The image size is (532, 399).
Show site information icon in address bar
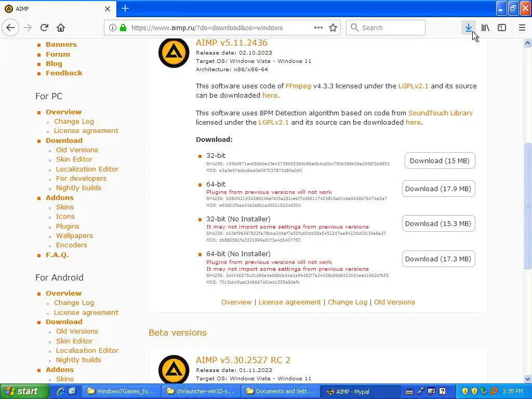[113, 28]
